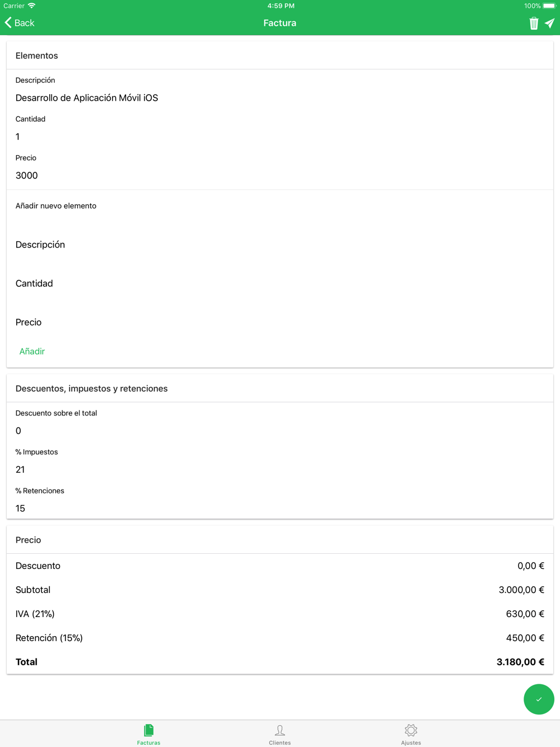Check the battery indicator in status bar
This screenshot has height=747, width=560.
pyautogui.click(x=549, y=6)
